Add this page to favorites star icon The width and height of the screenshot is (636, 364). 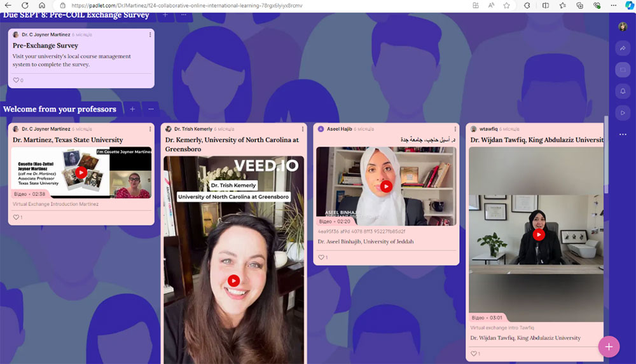507,5
